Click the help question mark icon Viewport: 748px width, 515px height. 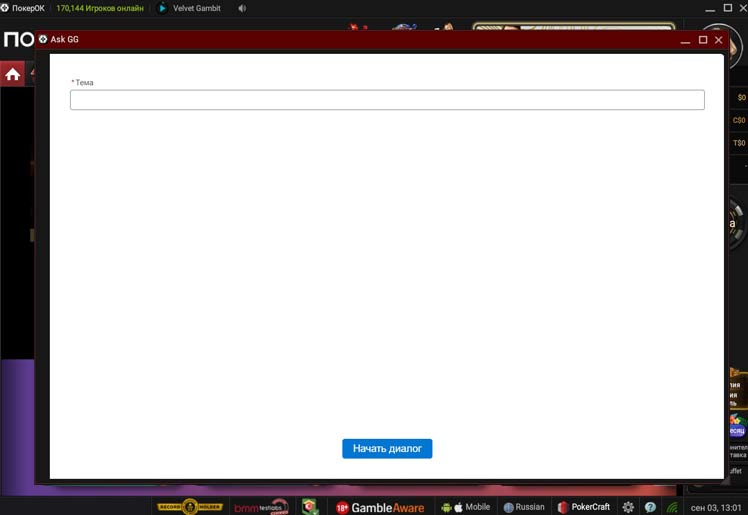click(x=650, y=507)
